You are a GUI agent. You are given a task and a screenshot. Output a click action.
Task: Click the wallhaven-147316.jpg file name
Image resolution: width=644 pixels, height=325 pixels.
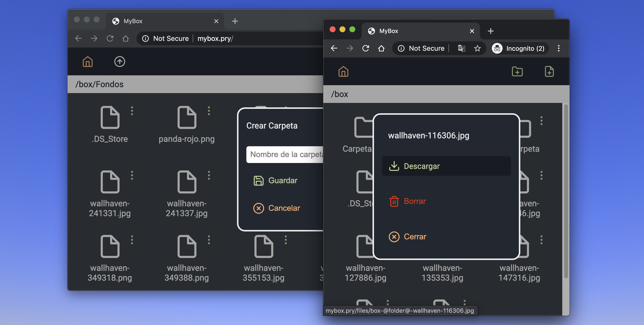(519, 273)
